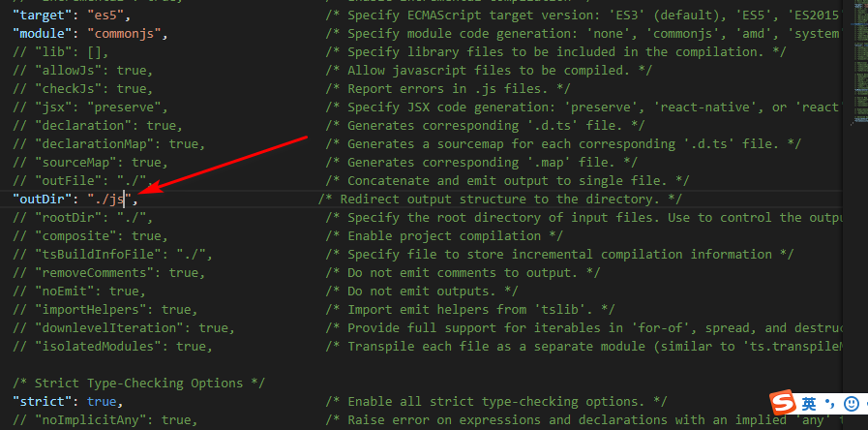Click the commented "noEmit": true line
Screen dimensions: 868x430
point(79,291)
